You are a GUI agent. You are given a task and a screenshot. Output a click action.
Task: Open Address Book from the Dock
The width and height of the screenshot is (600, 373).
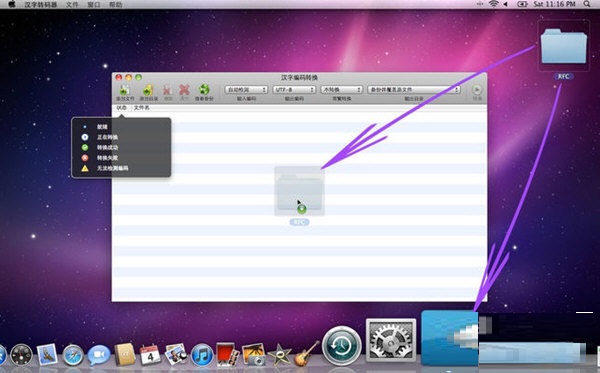click(x=125, y=354)
